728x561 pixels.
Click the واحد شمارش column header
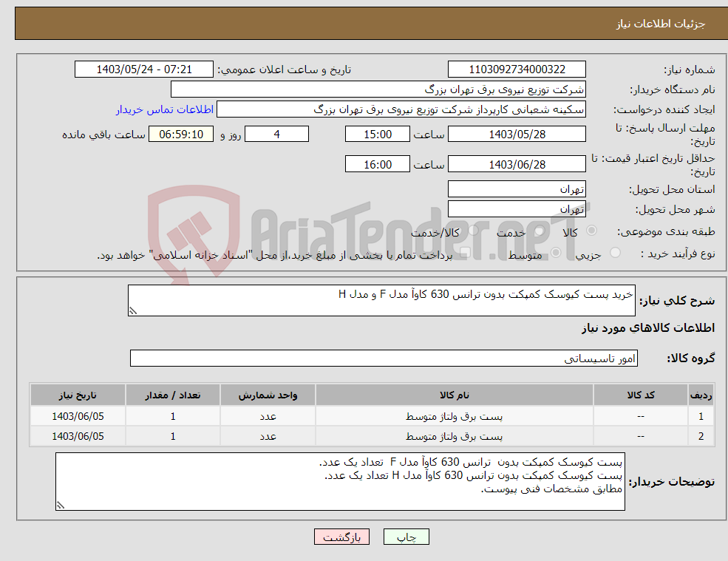coord(268,395)
